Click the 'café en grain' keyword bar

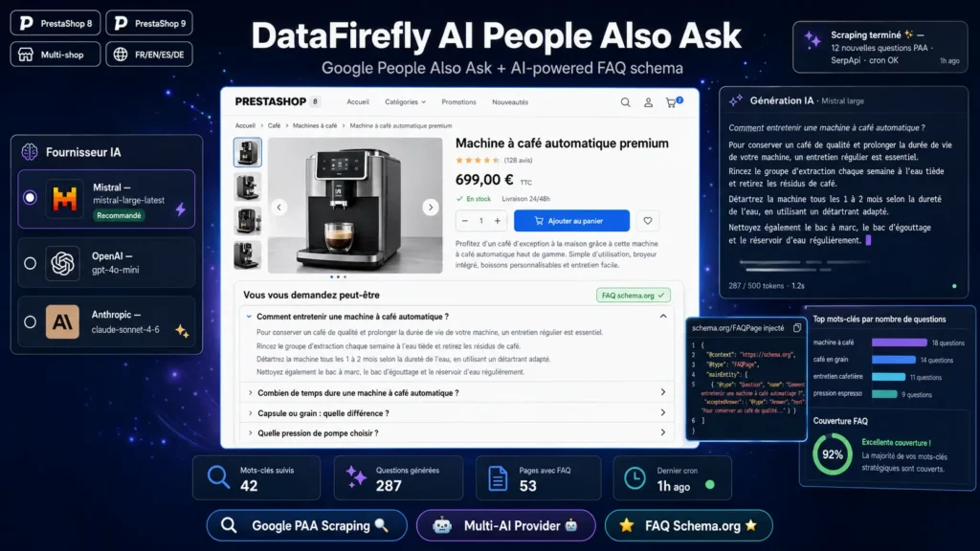894,360
